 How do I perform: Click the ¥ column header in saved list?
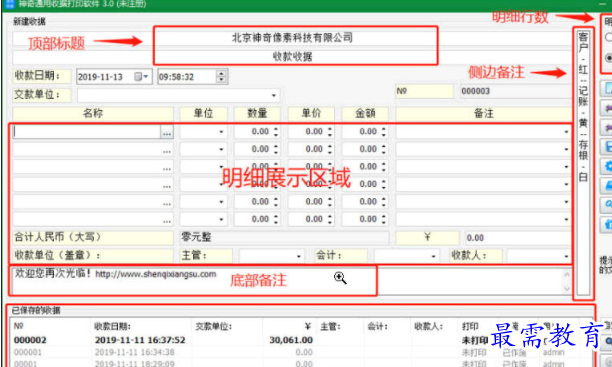point(308,326)
